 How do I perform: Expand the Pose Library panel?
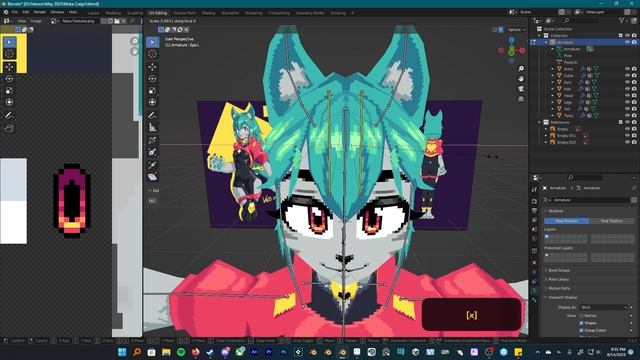coord(557,279)
